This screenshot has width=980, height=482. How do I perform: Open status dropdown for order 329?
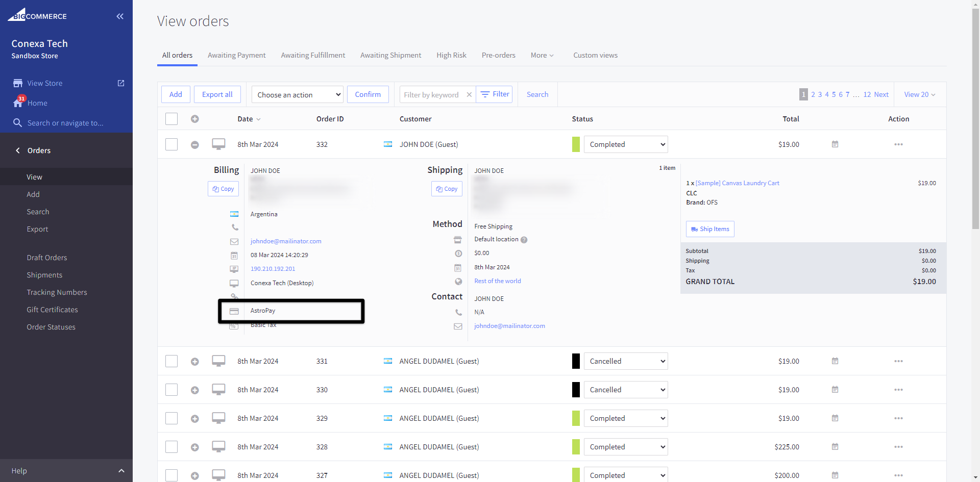point(626,418)
